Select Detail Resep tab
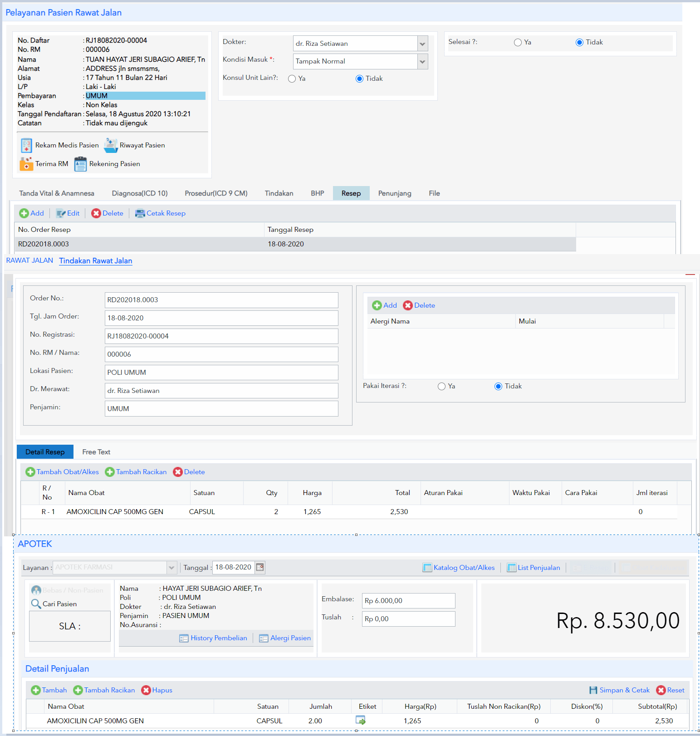Image resolution: width=700 pixels, height=736 pixels. point(45,452)
